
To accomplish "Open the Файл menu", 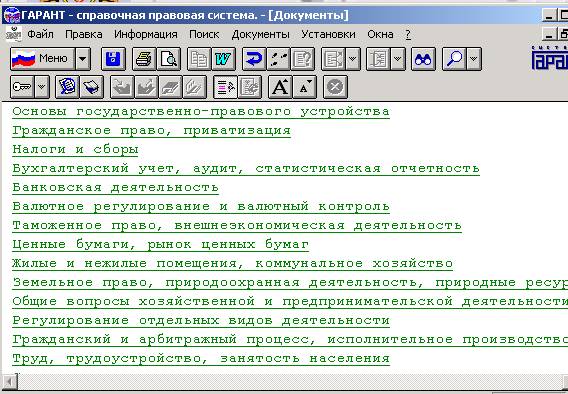I will (x=40, y=34).
